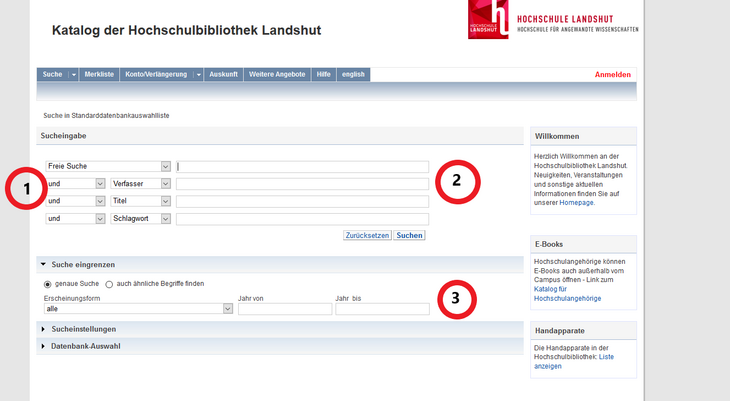Select "auch ähnliche Begriffe finden" option
This screenshot has height=401, width=730.
[x=109, y=284]
